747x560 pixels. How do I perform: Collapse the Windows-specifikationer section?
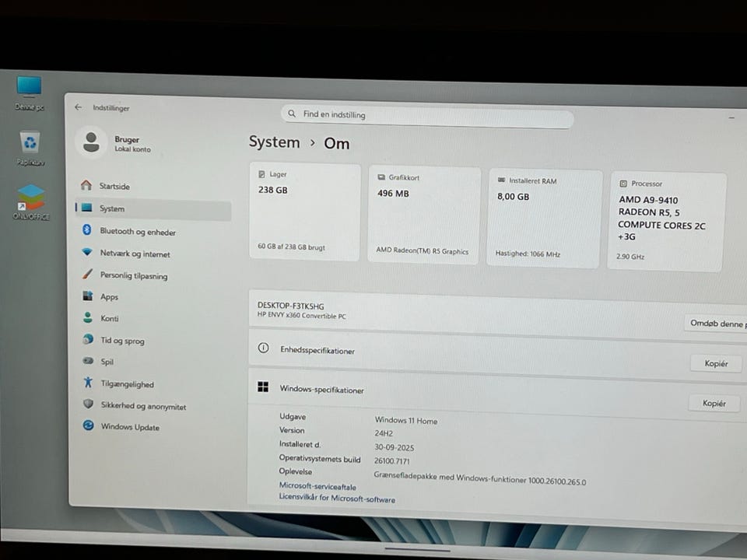click(497, 393)
